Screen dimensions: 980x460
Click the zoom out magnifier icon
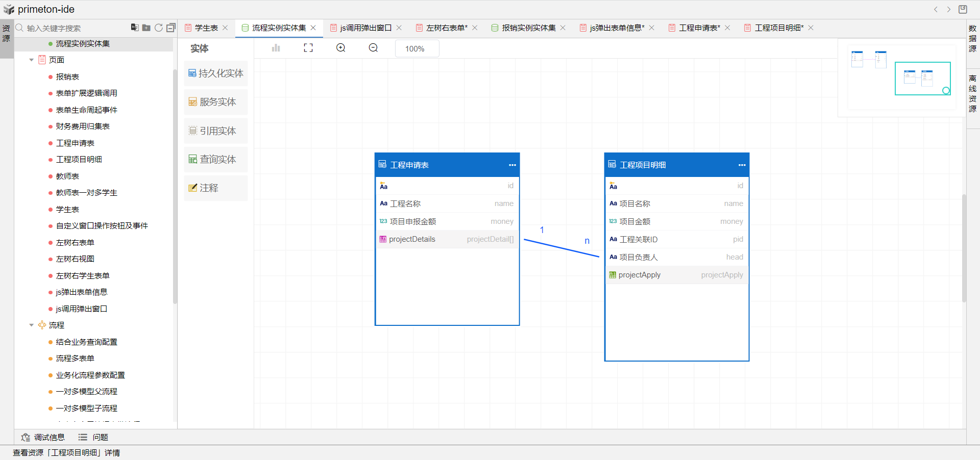click(374, 48)
